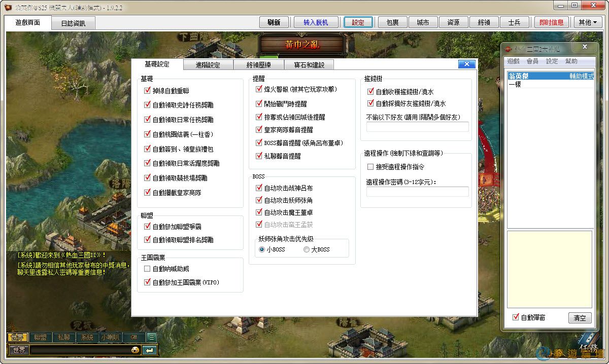
Task: Open the chat list menu icon
Action: [x=151, y=337]
